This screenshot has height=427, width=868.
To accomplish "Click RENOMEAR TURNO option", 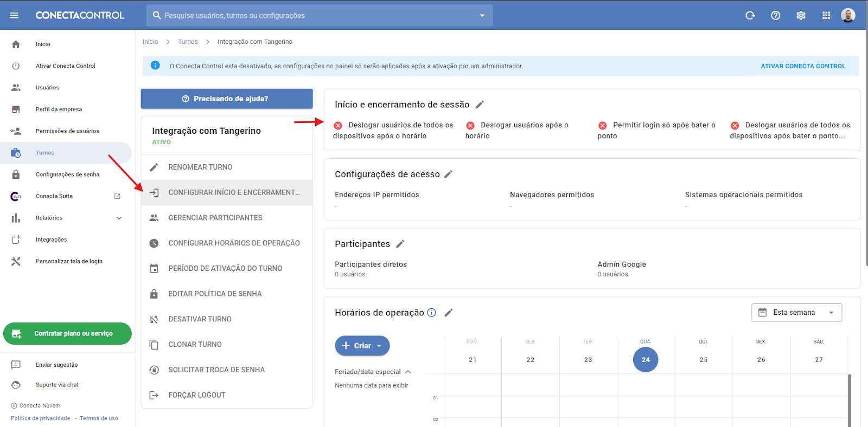I will 227,167.
